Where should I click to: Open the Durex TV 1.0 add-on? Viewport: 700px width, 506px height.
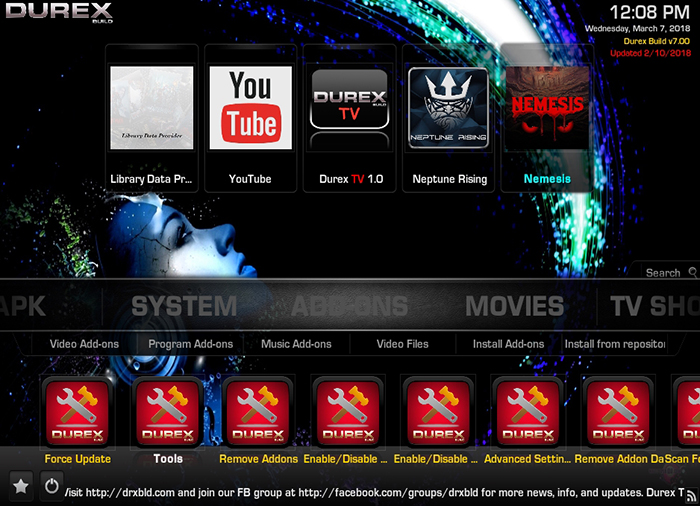(x=350, y=118)
